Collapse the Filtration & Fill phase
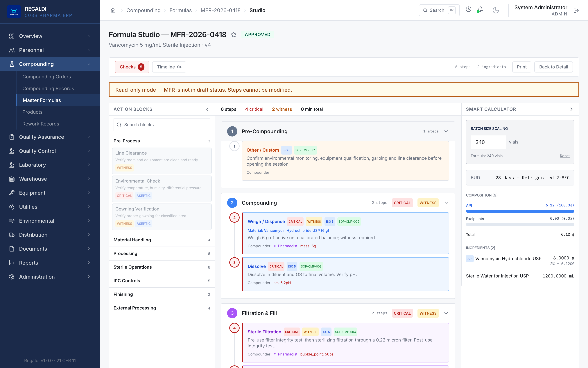The image size is (588, 368). tap(446, 313)
